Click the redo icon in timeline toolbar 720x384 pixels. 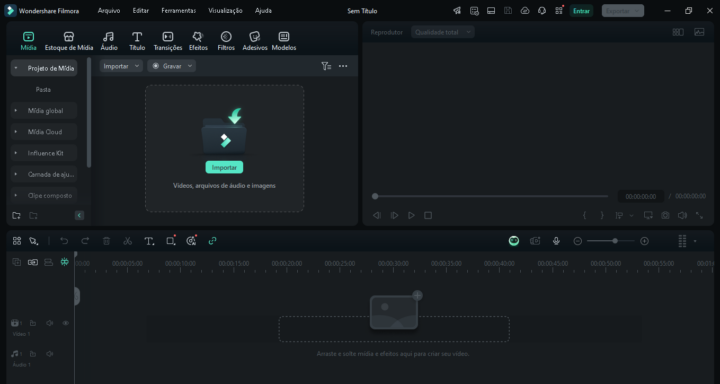[x=85, y=241]
